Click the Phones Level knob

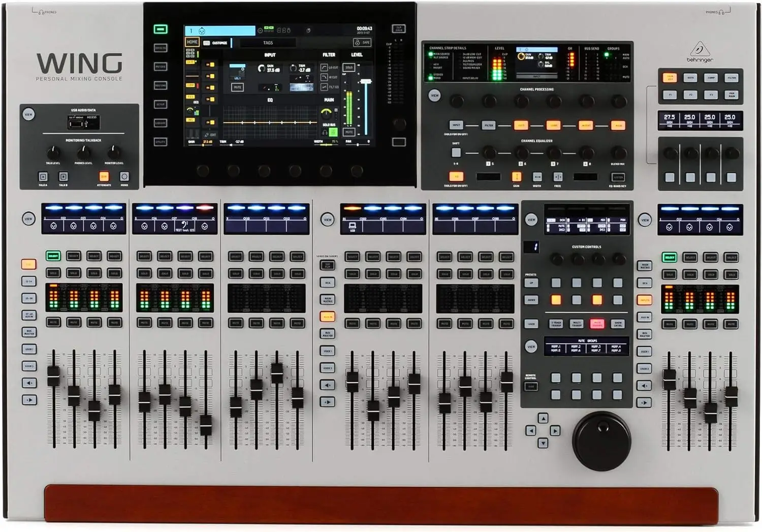[x=84, y=152]
